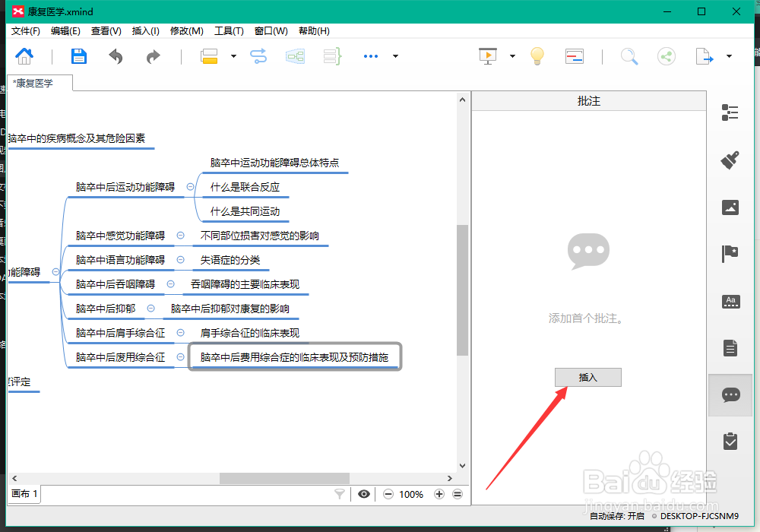
Task: Toggle the eye visibility filter near zoom controls
Action: tap(363, 494)
